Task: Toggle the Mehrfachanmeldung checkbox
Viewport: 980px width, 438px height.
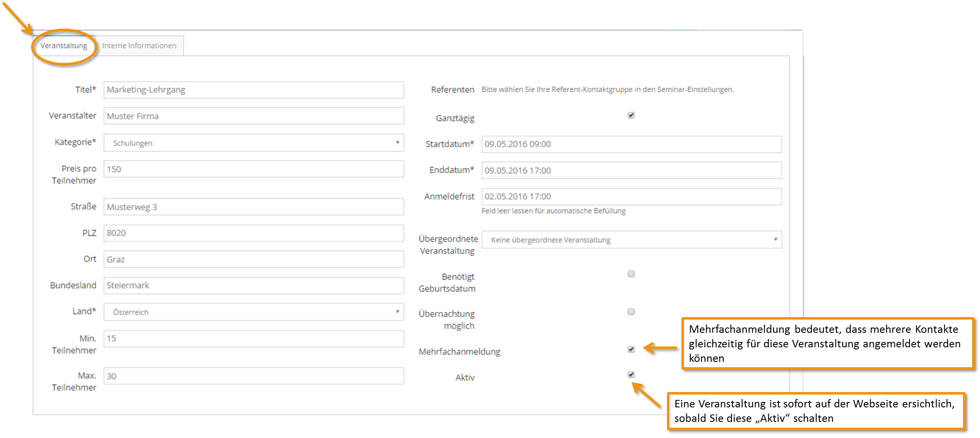Action: 631,349
